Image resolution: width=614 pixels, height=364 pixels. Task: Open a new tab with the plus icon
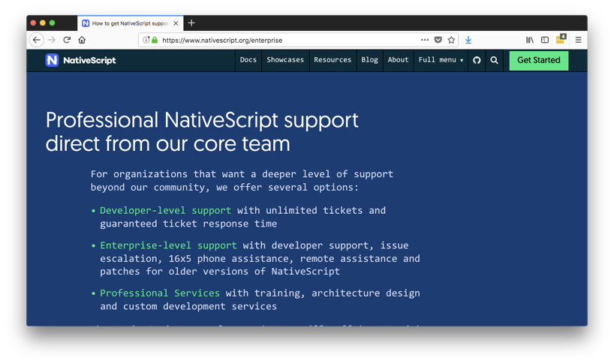[x=191, y=23]
